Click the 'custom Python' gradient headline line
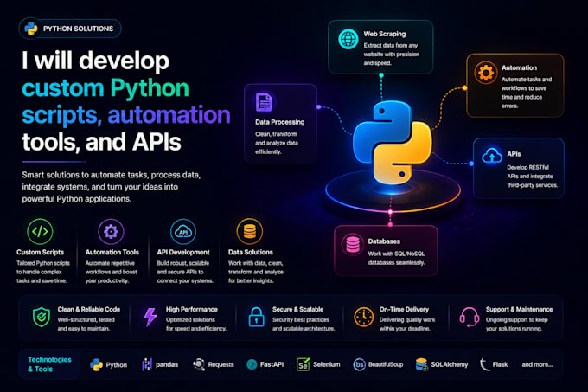Screen dimensions: 588x392 (x=105, y=88)
